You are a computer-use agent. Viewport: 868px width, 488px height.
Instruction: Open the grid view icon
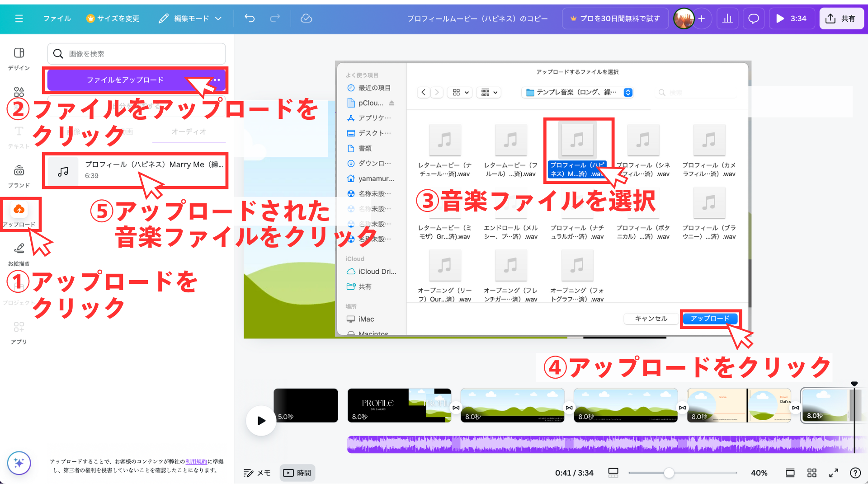(x=812, y=473)
